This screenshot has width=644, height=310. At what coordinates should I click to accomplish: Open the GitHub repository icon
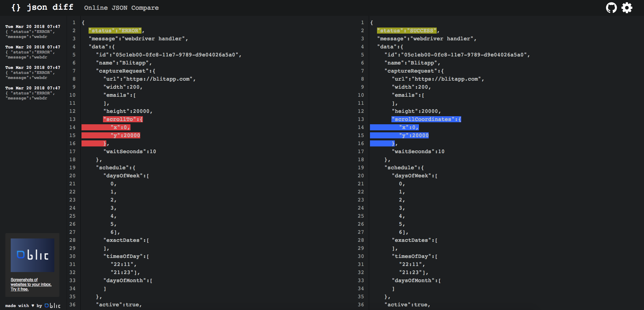pos(611,7)
